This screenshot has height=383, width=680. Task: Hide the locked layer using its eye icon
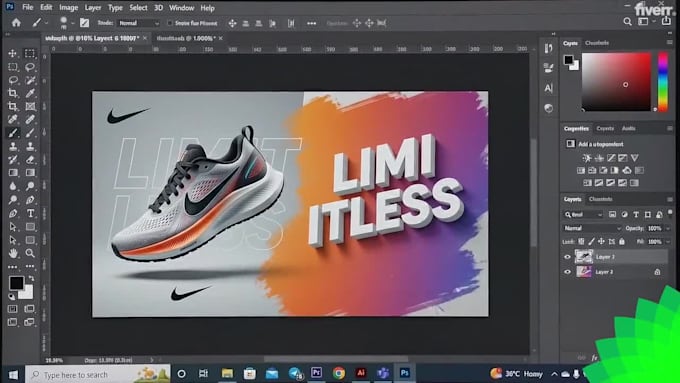567,272
